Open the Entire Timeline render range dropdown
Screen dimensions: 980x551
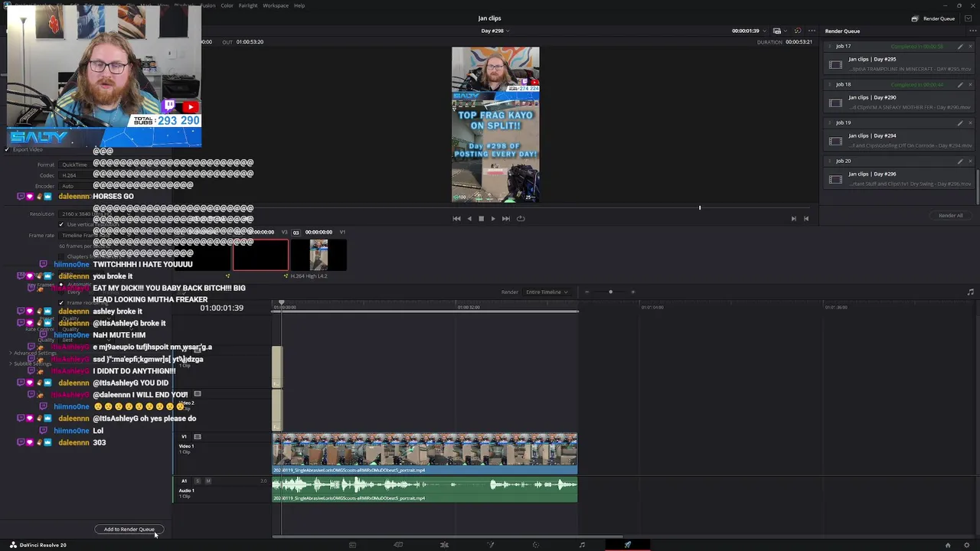(547, 292)
